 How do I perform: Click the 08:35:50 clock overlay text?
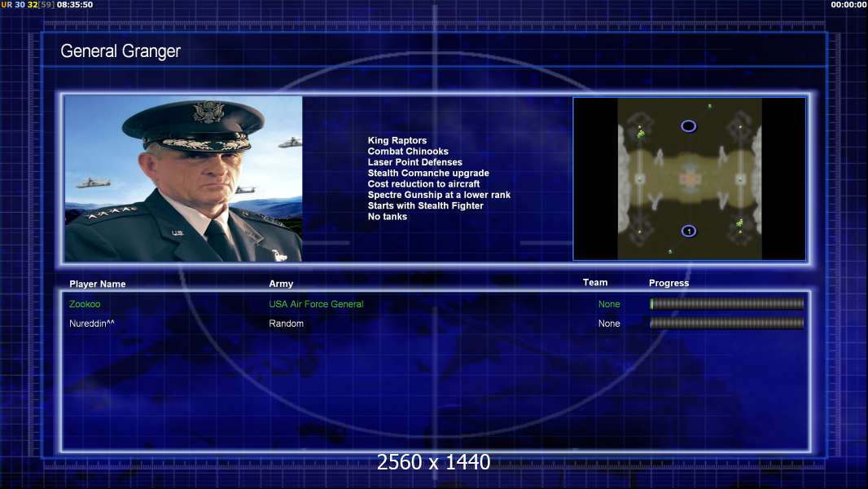pos(75,4)
